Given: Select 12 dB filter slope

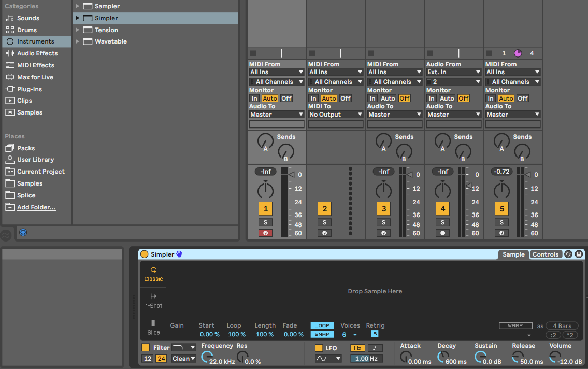Looking at the screenshot, I should click(x=147, y=359).
